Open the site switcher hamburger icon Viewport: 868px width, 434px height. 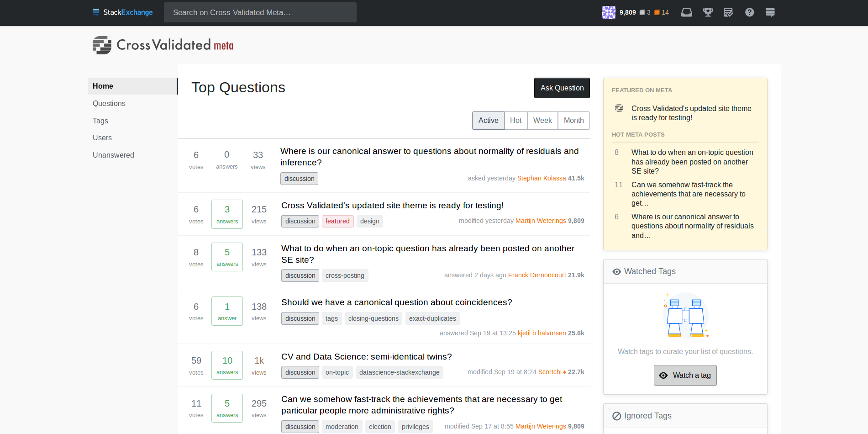(770, 12)
